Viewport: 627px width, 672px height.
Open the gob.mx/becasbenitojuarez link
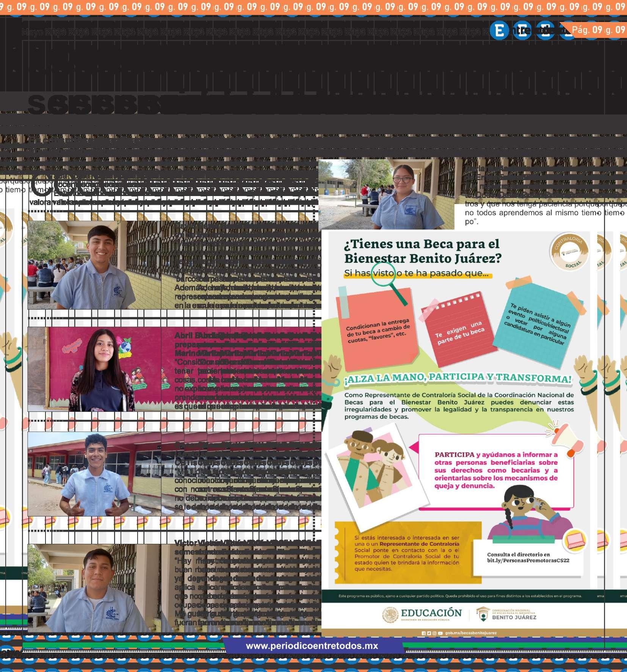470,633
